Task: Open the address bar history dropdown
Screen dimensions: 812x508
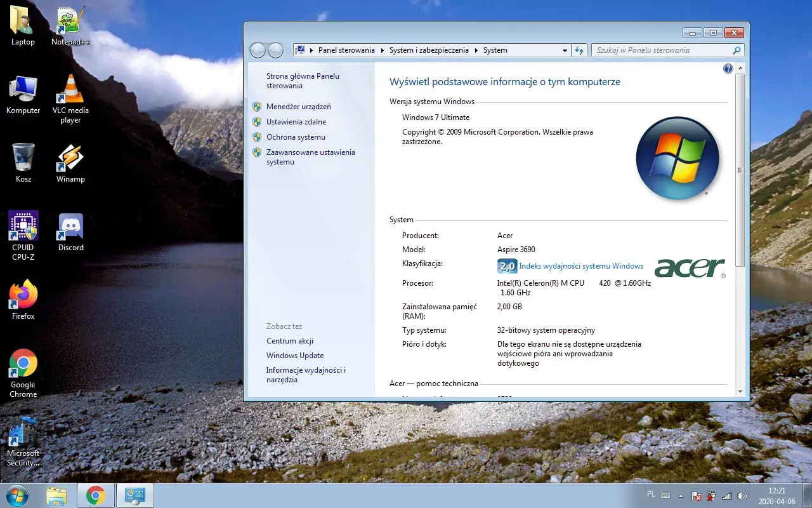Action: click(x=565, y=50)
